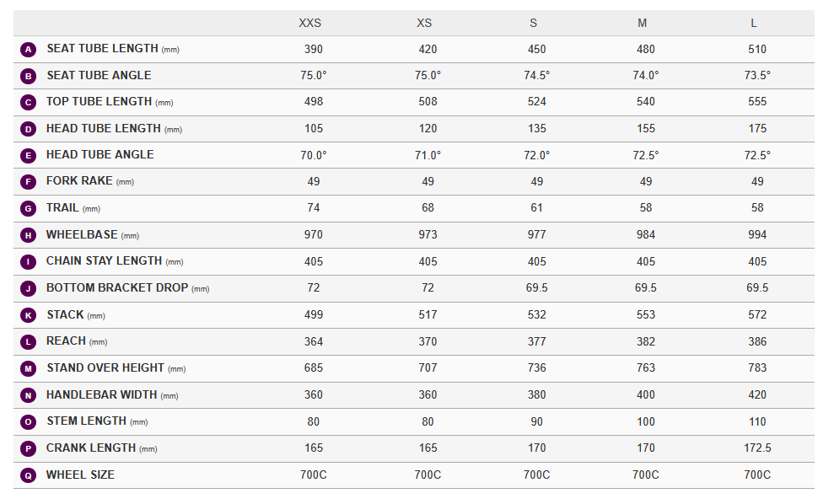Click the CHAIN STAY LENGTH label

click(104, 261)
